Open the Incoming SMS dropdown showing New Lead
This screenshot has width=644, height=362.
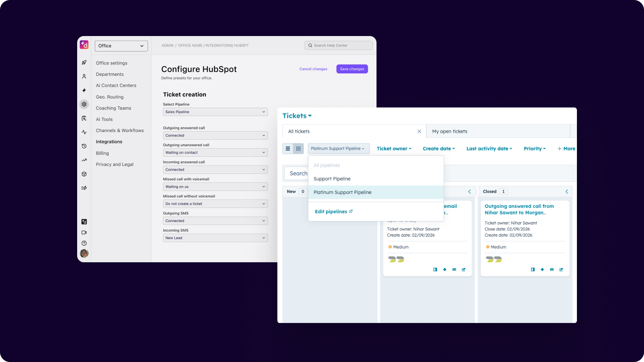(x=215, y=238)
